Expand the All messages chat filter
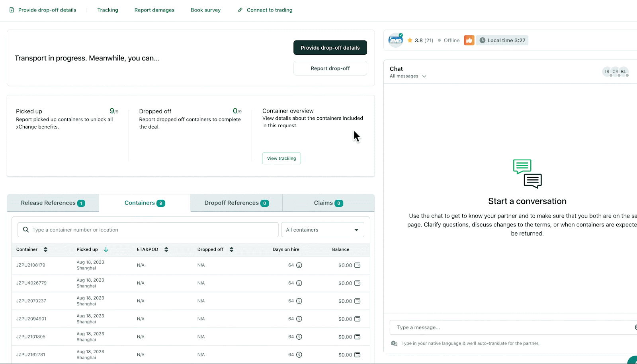The image size is (637, 364). (x=424, y=76)
